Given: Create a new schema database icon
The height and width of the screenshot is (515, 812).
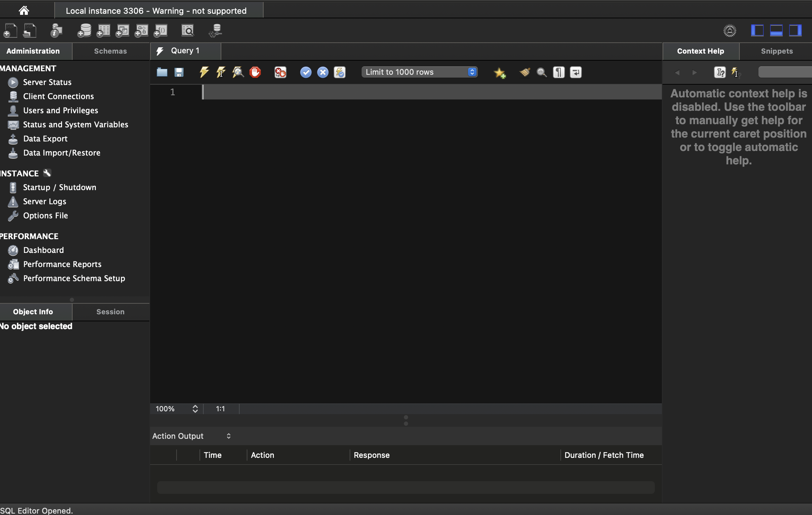Looking at the screenshot, I should pos(84,31).
